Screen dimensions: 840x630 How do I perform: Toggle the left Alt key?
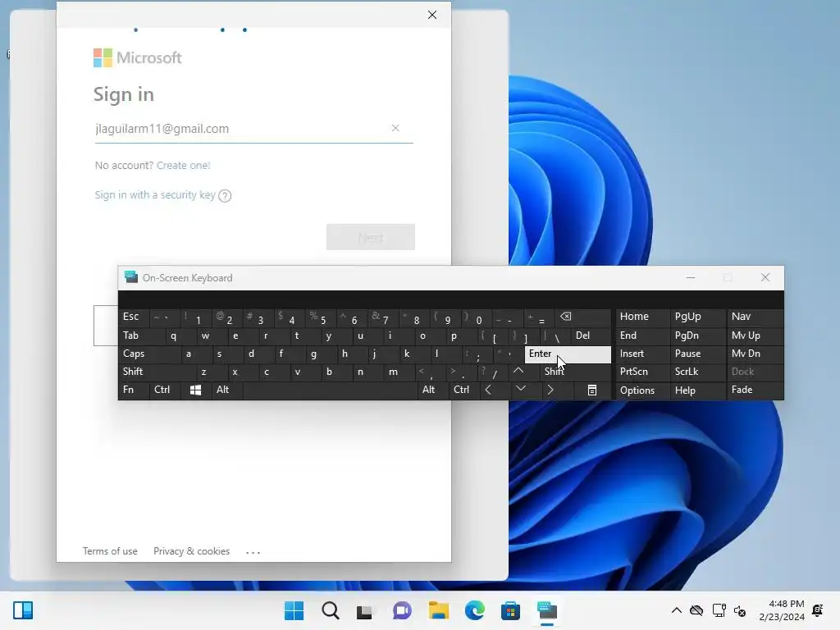pos(228,390)
